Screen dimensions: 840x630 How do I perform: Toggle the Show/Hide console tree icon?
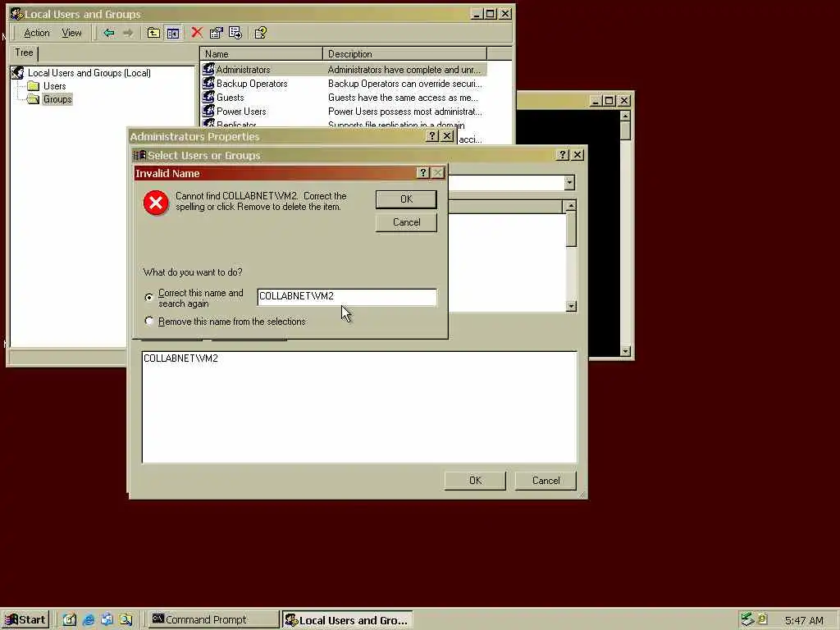tap(172, 33)
